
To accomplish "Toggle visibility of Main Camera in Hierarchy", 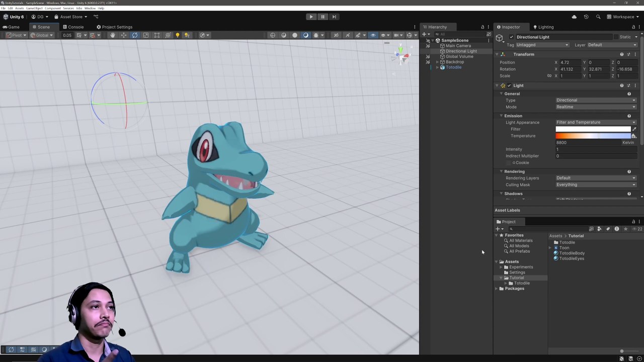I will click(428, 46).
